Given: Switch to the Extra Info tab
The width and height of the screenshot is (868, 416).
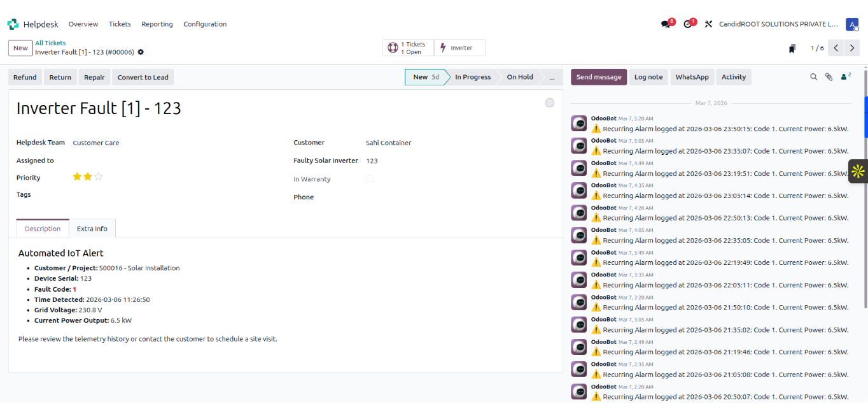Looking at the screenshot, I should pyautogui.click(x=92, y=229).
